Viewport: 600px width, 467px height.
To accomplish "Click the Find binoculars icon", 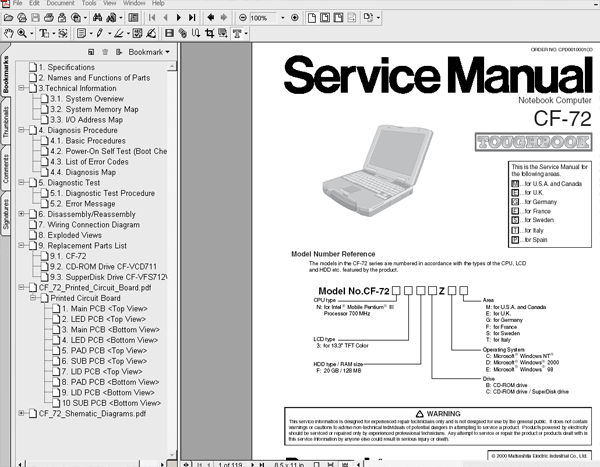I will 98,18.
